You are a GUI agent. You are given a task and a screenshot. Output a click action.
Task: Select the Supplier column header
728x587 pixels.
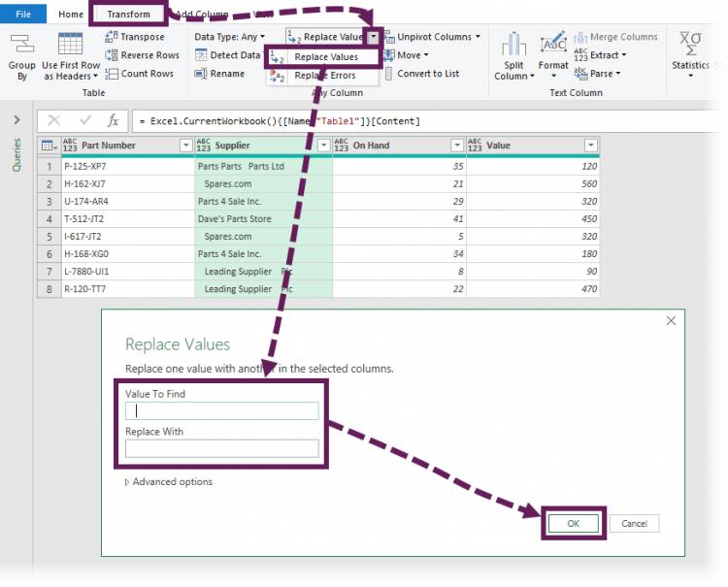[x=263, y=146]
